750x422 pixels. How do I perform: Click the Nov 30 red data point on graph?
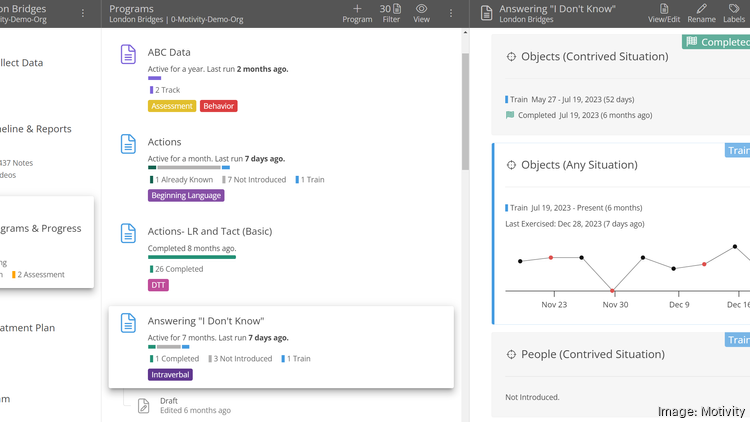coord(613,291)
